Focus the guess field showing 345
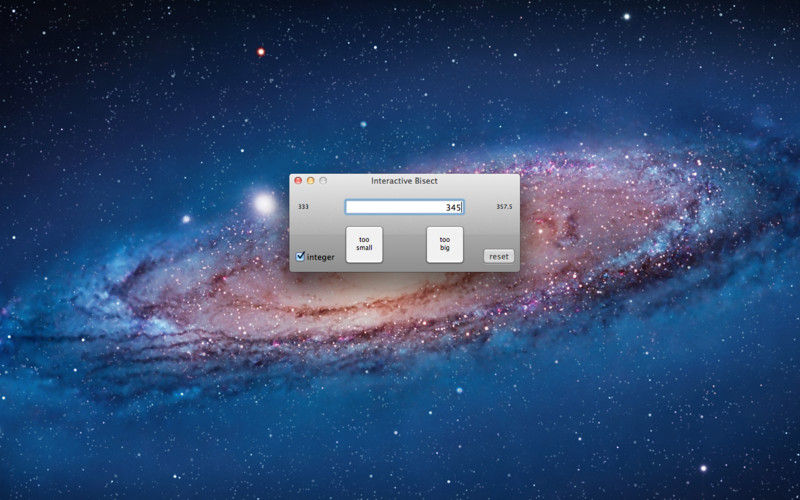The width and height of the screenshot is (800, 500). point(404,207)
